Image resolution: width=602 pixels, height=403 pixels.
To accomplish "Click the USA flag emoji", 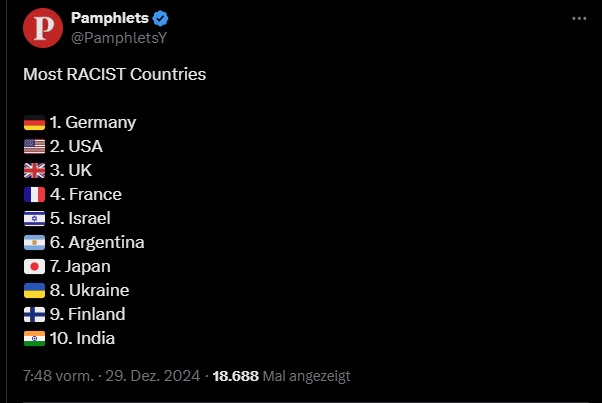I will (x=34, y=146).
